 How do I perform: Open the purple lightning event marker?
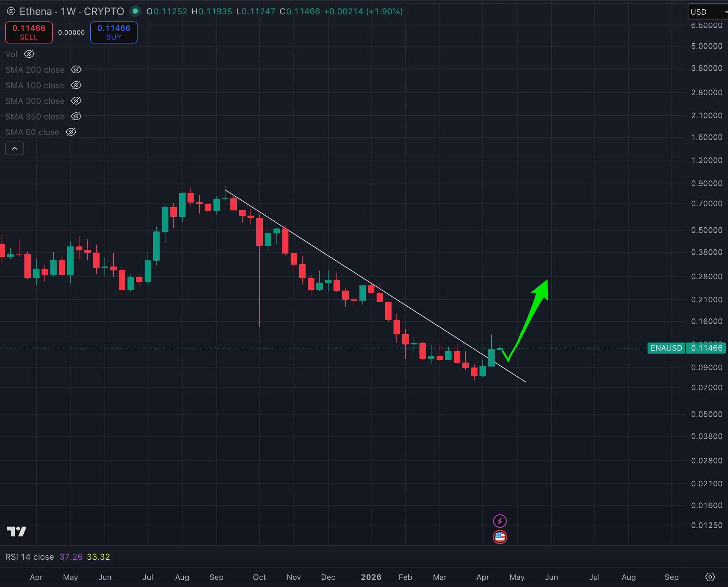click(x=500, y=521)
